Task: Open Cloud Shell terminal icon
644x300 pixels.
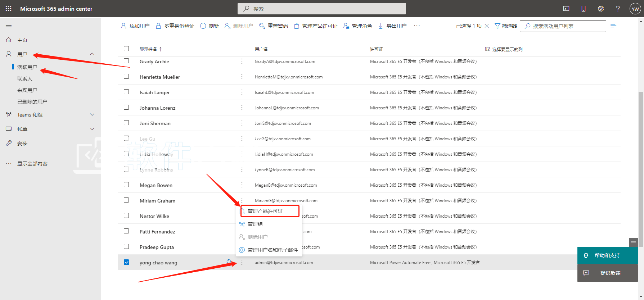Action: 566,9
